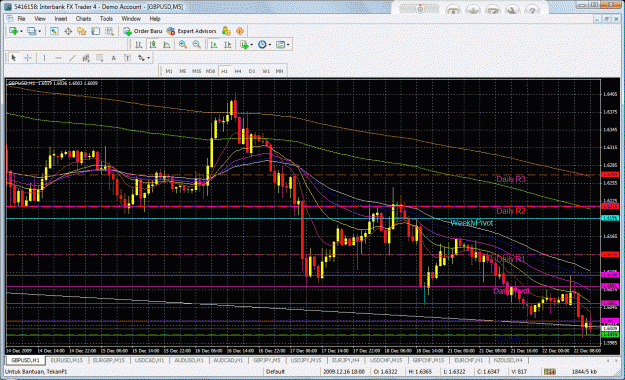Open the View menu
Image resolution: width=625 pixels, height=380 pixels.
[x=40, y=19]
